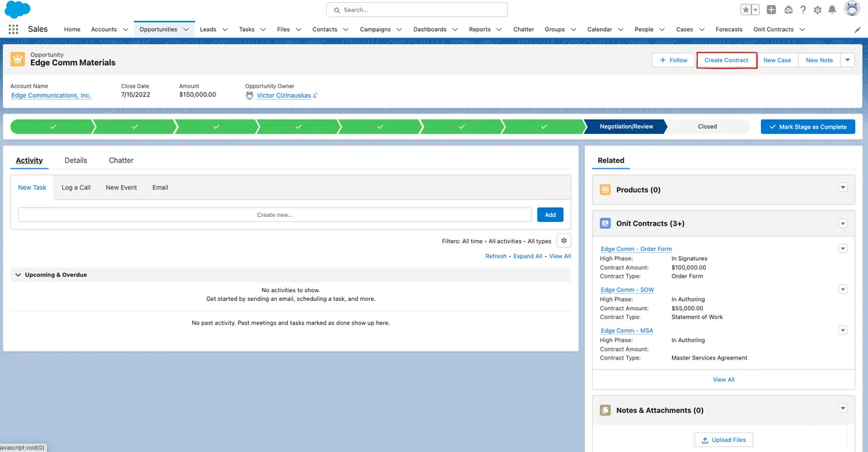Select the Negotiation/Review stage
The width and height of the screenshot is (868, 452).
coord(626,127)
